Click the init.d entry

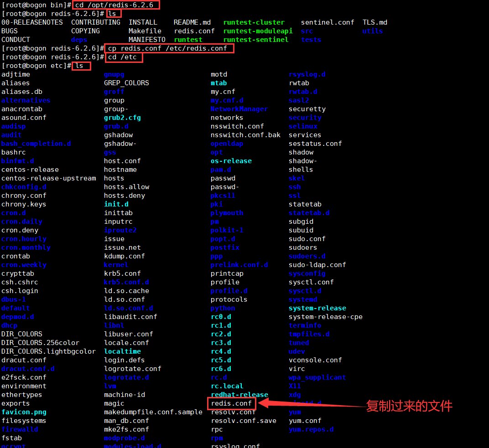point(116,204)
